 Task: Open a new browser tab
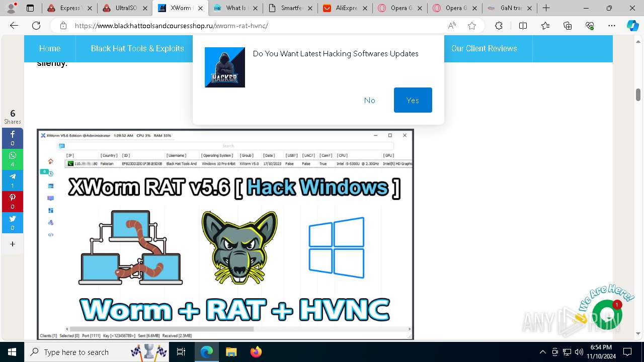546,8
